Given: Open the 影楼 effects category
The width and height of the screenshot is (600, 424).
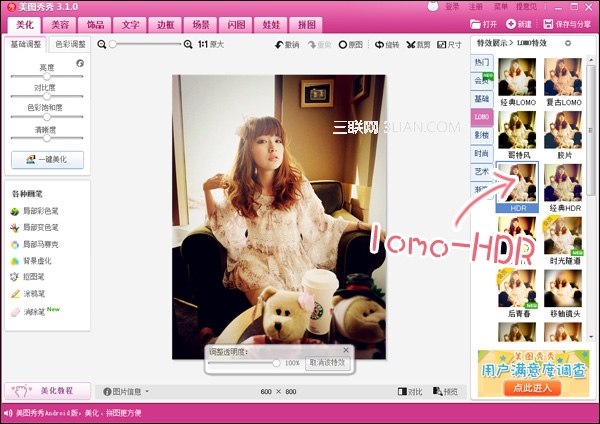Looking at the screenshot, I should [x=482, y=135].
